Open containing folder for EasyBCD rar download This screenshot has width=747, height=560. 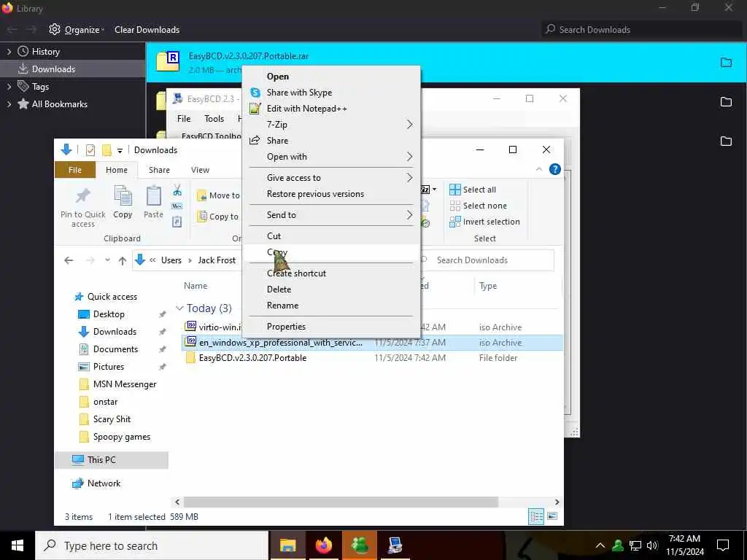click(726, 63)
